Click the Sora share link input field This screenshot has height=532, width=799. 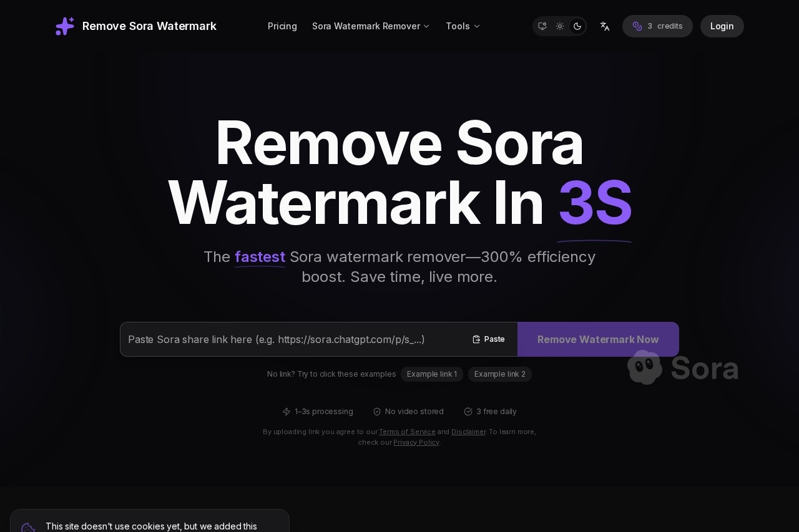click(x=293, y=339)
